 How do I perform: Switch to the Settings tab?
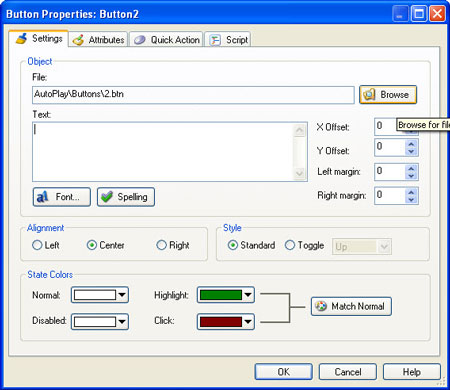pos(39,39)
